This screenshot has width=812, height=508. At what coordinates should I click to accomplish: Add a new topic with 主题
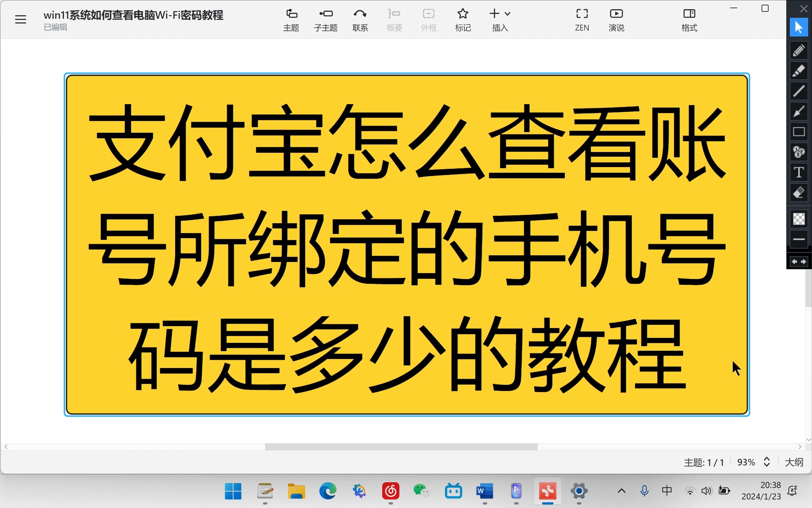point(291,20)
